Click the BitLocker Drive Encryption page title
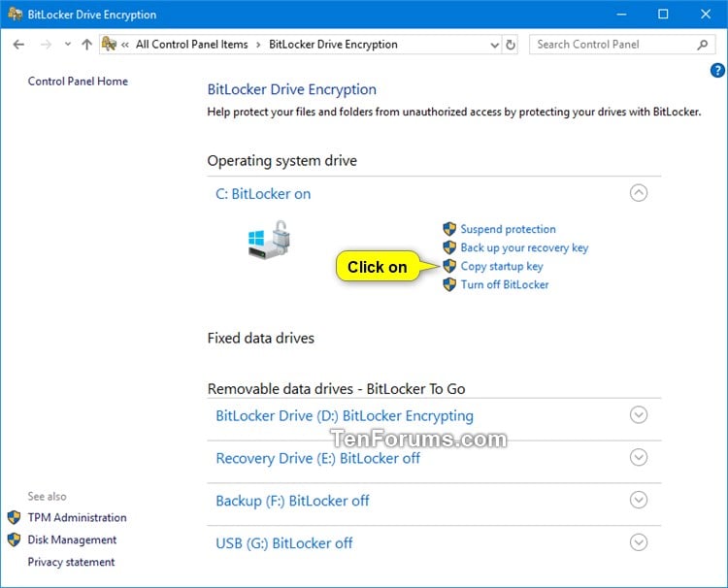This screenshot has width=728, height=588. (x=291, y=89)
